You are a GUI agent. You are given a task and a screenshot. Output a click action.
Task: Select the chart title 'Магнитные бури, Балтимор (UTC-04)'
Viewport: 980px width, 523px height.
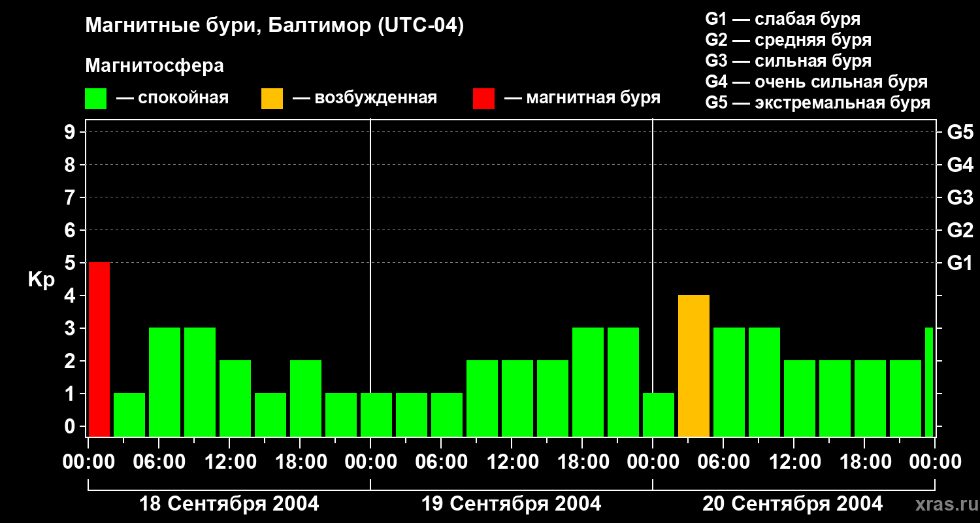(x=274, y=27)
